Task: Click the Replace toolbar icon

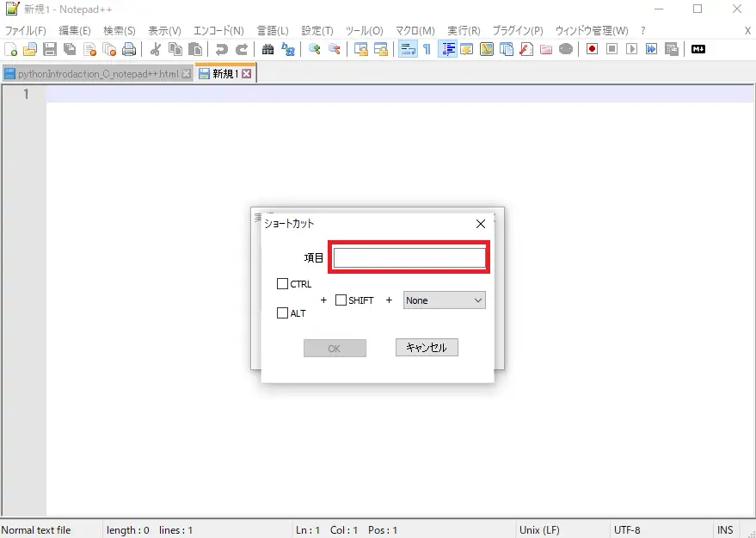Action: [288, 49]
